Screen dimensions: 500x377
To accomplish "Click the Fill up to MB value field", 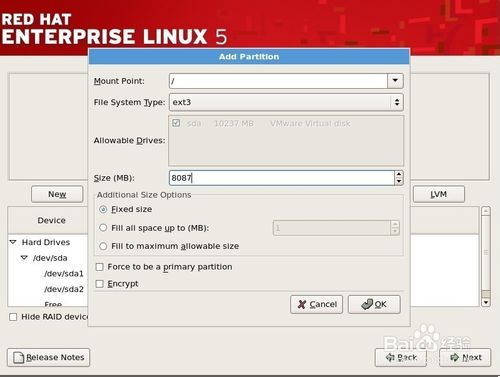I will point(332,228).
